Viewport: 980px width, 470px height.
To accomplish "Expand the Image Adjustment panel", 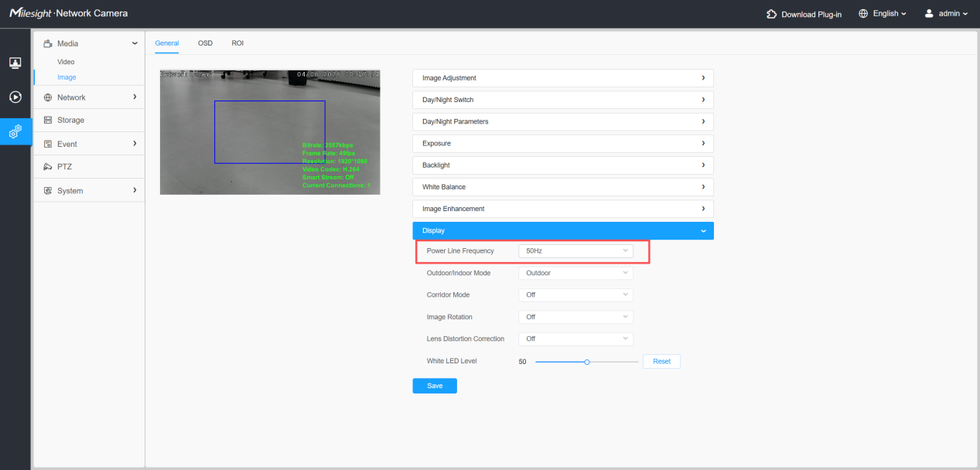I will click(563, 78).
